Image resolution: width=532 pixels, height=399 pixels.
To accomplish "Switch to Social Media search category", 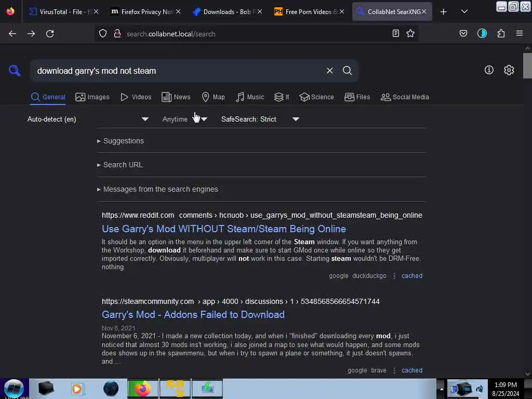I will click(405, 97).
